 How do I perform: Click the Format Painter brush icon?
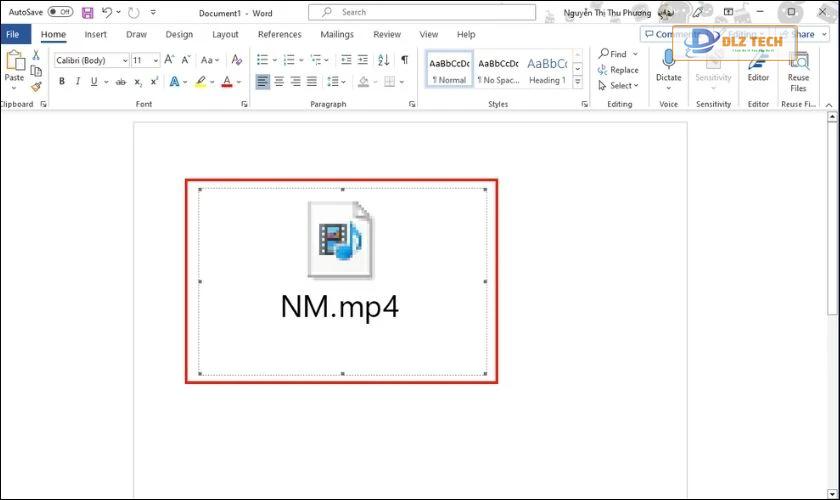[36, 86]
